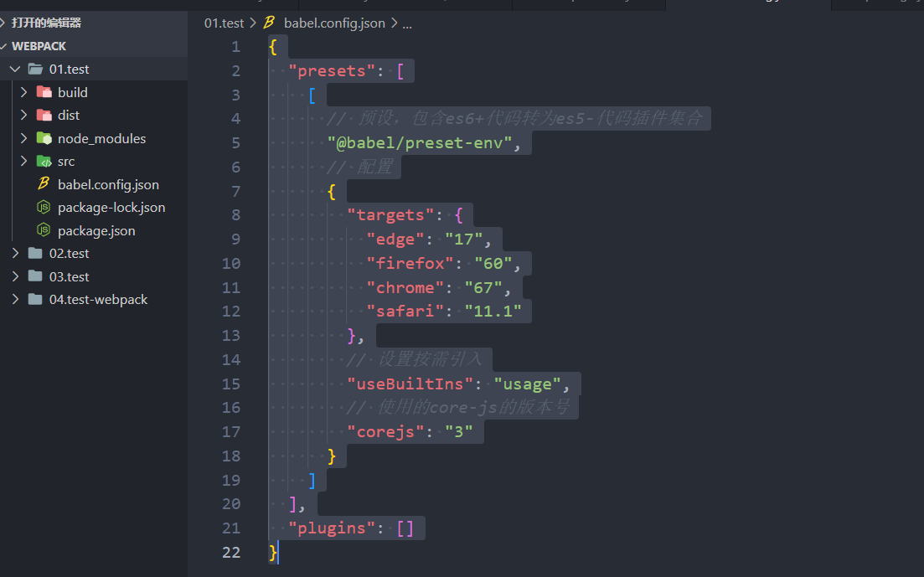924x577 pixels.
Task: Click the "plugins" key on line 21
Action: 332,528
